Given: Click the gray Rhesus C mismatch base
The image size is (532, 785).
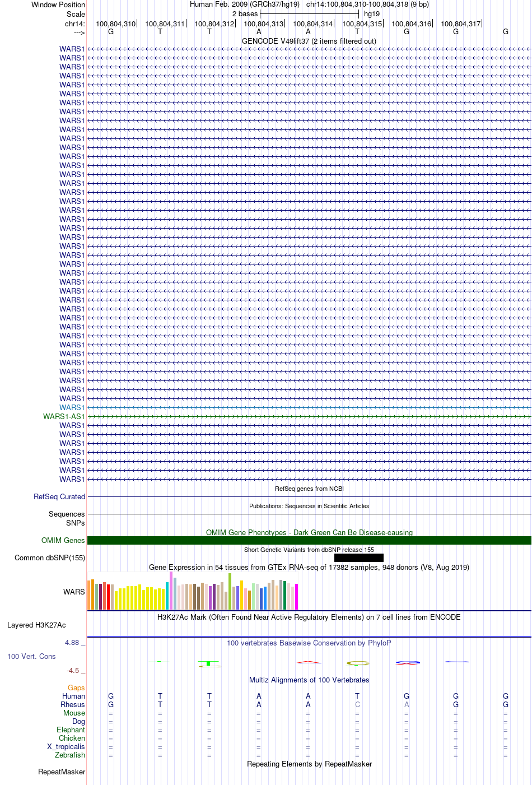Looking at the screenshot, I should point(357,704).
